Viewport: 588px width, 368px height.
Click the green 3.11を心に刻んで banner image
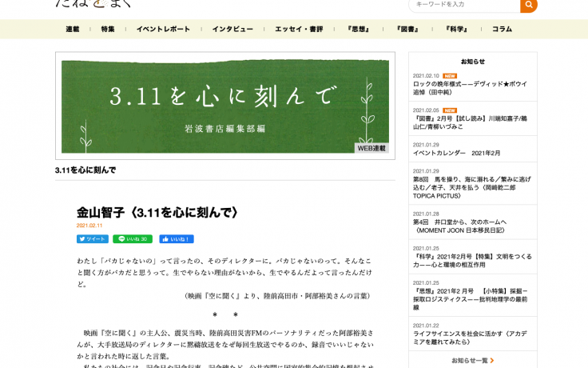click(x=225, y=106)
